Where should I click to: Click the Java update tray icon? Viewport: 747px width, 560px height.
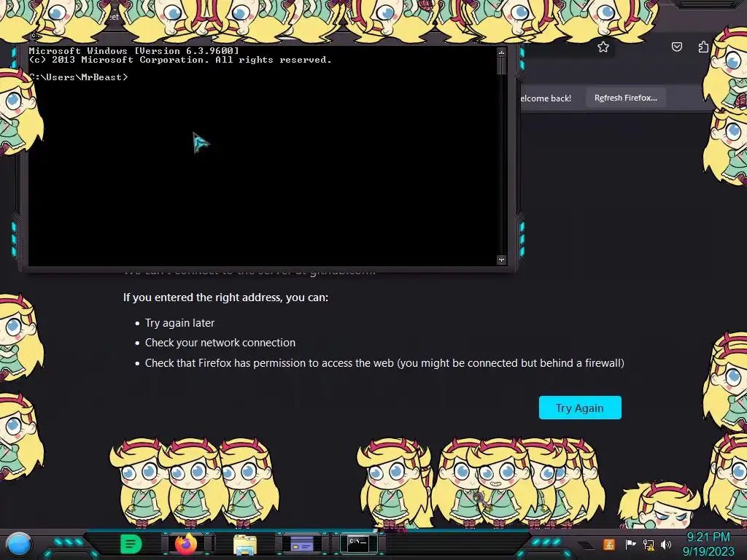click(x=608, y=544)
